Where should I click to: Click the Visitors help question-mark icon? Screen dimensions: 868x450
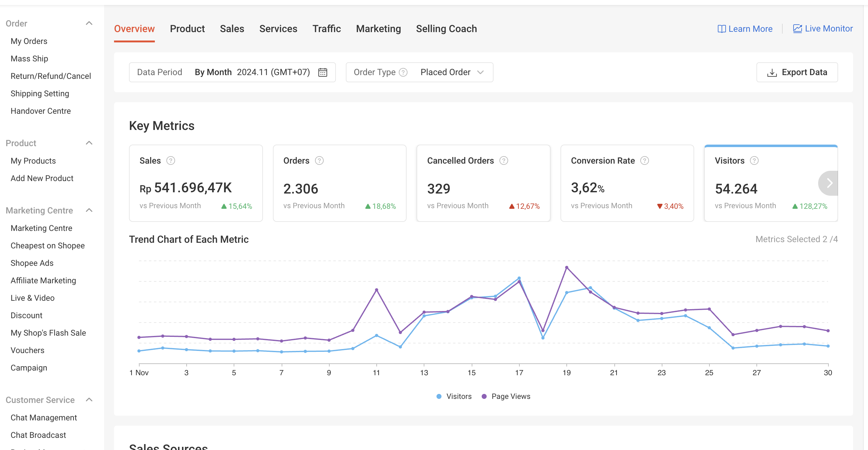point(754,161)
